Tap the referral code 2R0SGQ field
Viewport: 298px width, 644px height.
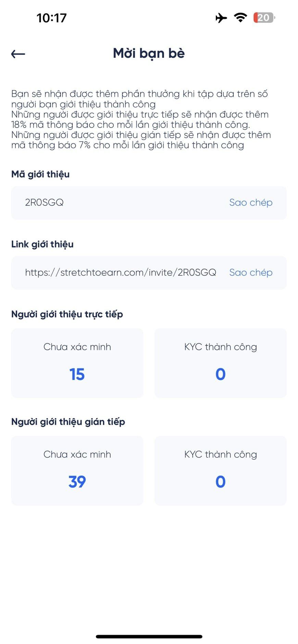pyautogui.click(x=45, y=202)
